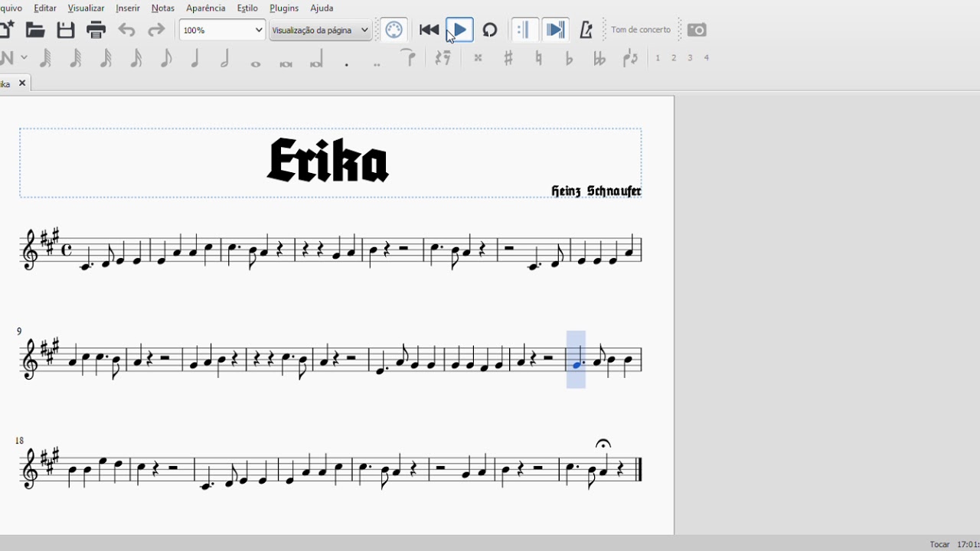The width and height of the screenshot is (980, 551).
Task: Open the Notas menu
Action: coord(163,8)
